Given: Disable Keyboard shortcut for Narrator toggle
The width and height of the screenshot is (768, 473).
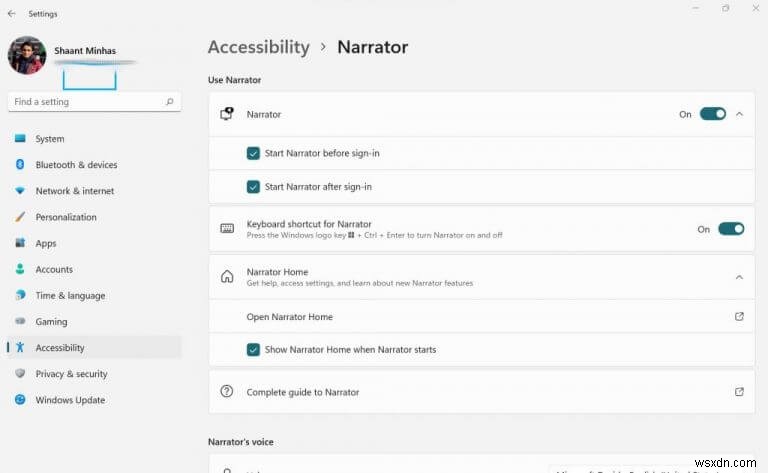Looking at the screenshot, I should [x=731, y=229].
